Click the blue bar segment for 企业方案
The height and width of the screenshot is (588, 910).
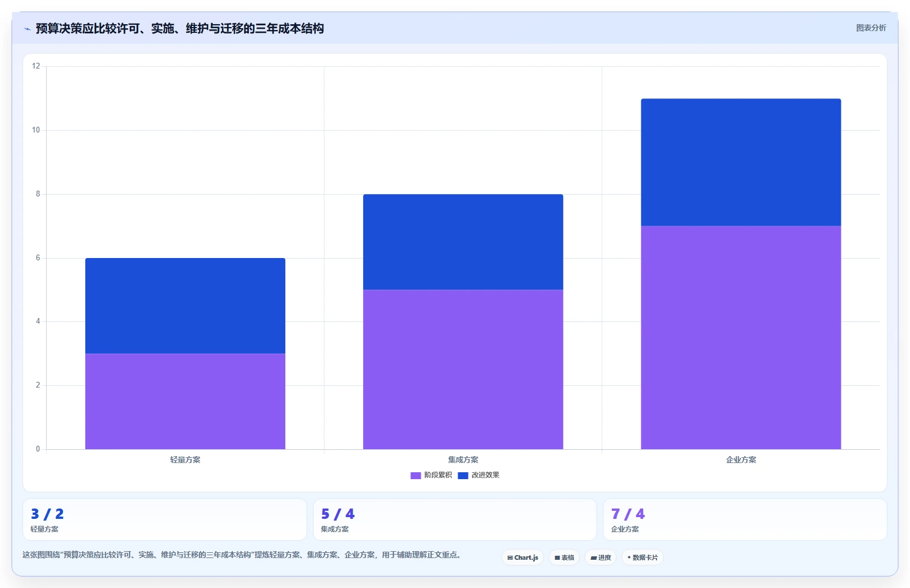click(741, 162)
